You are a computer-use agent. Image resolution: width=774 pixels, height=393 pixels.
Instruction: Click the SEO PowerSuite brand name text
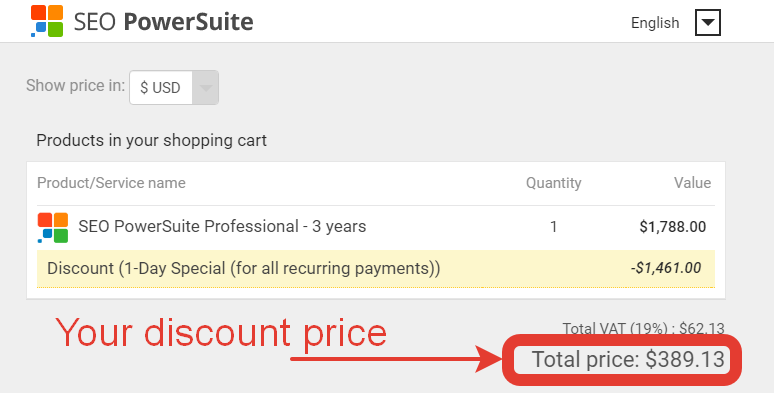tap(163, 22)
